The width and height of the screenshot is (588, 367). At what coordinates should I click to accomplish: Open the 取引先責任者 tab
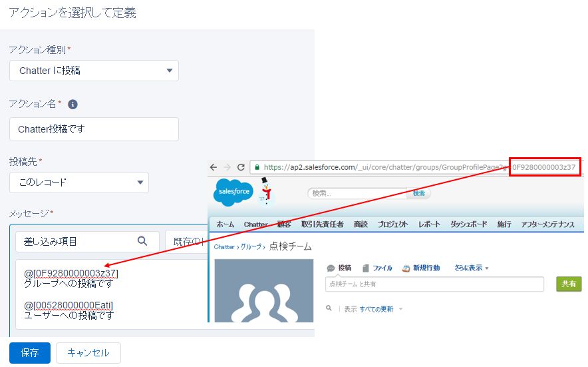click(x=322, y=224)
